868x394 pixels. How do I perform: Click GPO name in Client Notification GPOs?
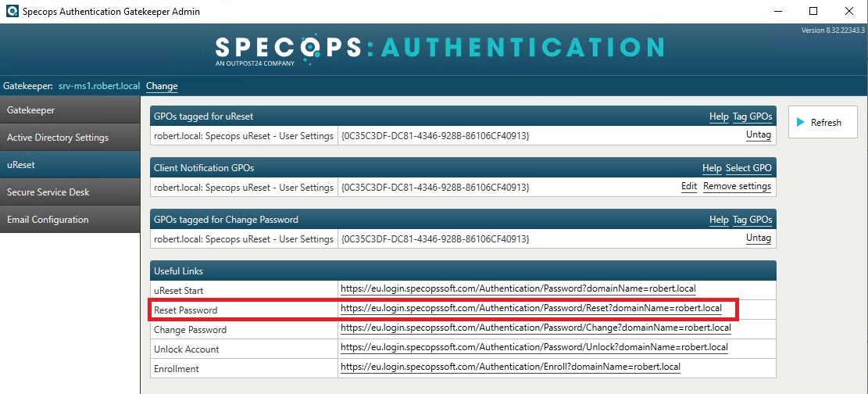click(x=244, y=188)
